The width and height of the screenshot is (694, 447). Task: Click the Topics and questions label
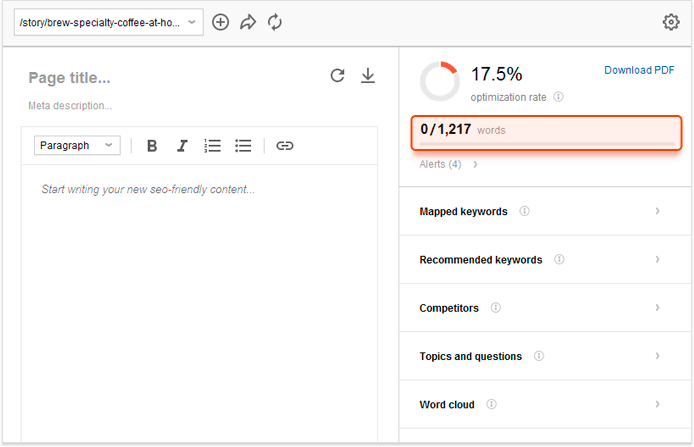pyautogui.click(x=470, y=356)
